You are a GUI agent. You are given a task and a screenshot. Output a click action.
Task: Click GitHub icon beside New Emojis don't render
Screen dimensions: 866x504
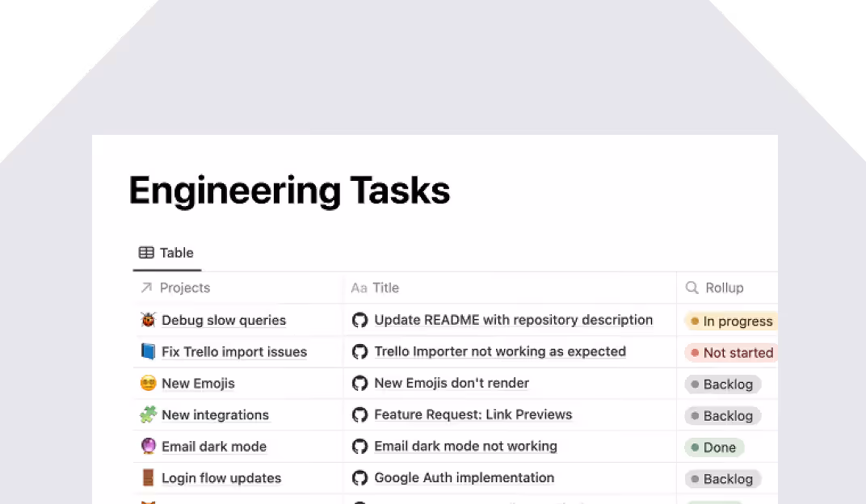coord(360,383)
